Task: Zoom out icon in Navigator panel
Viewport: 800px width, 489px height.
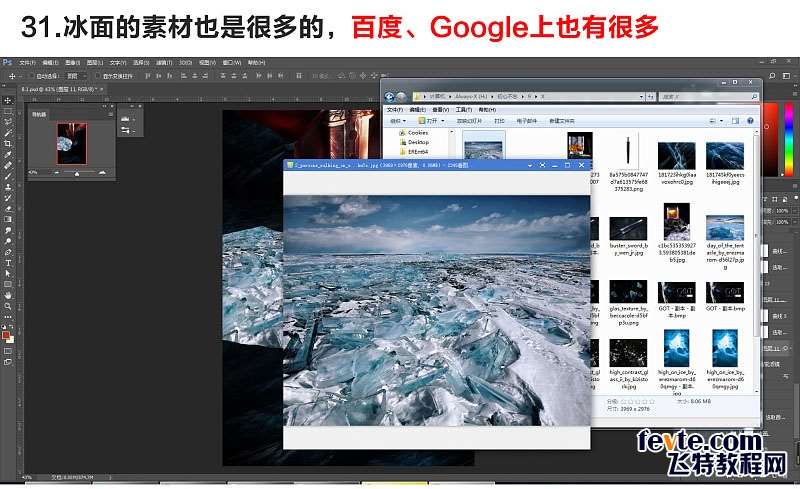Action: pos(57,173)
